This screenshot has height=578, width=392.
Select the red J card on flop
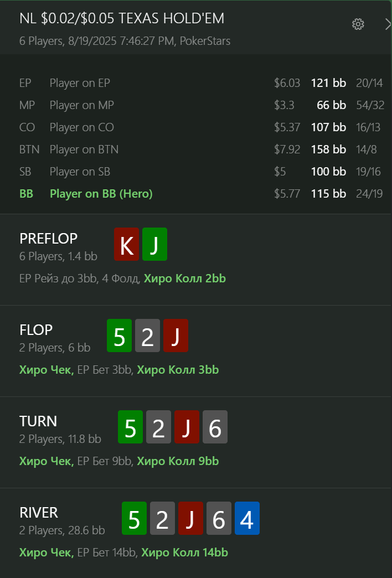(176, 336)
